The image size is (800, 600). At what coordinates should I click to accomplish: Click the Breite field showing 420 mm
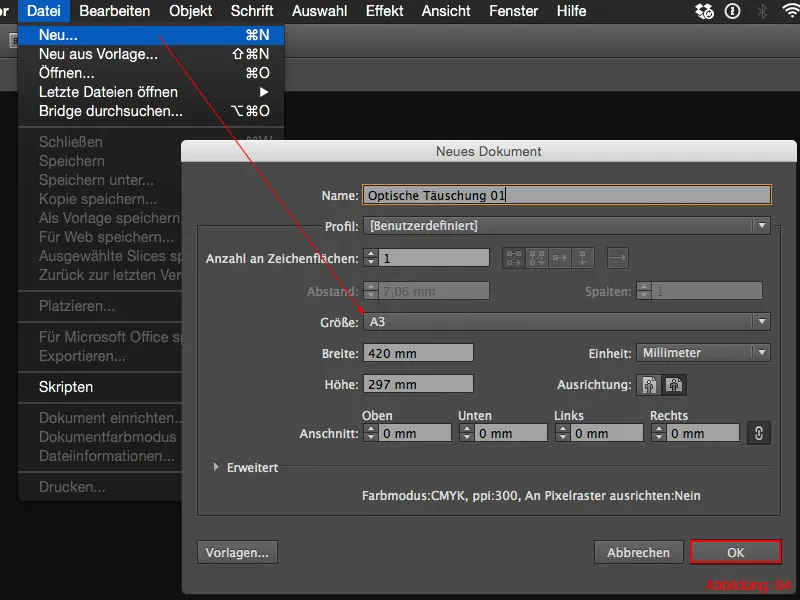tap(418, 353)
